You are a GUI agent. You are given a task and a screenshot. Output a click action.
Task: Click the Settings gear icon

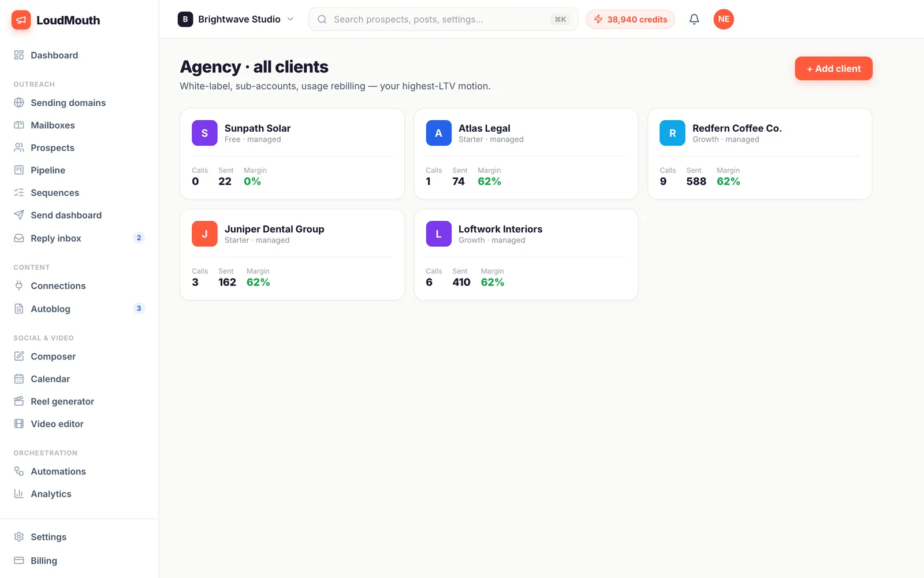point(19,537)
